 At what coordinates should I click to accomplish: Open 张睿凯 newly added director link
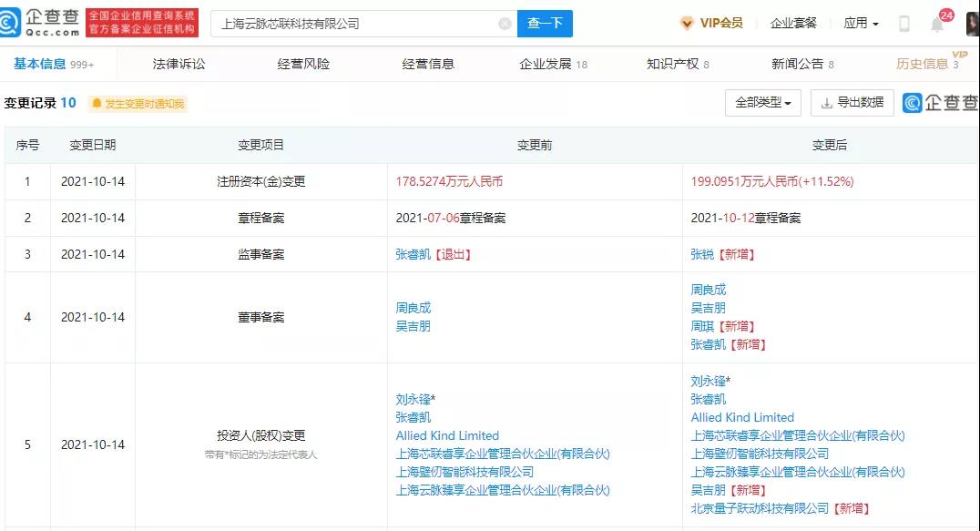click(708, 344)
